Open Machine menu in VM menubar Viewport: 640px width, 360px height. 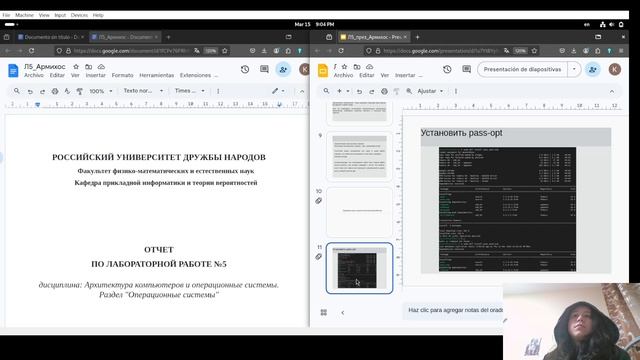[24, 15]
